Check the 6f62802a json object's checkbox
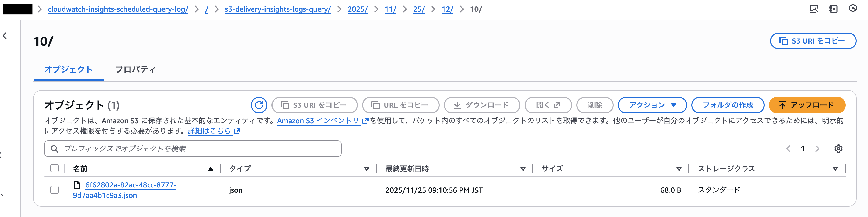Viewport: 868px width, 217px height. click(55, 190)
